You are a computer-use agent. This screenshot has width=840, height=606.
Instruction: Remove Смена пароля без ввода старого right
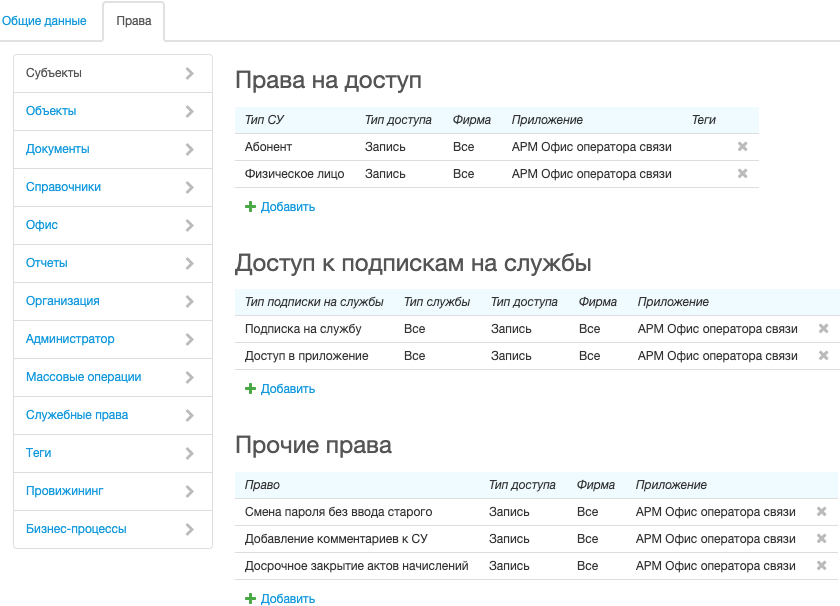click(821, 511)
